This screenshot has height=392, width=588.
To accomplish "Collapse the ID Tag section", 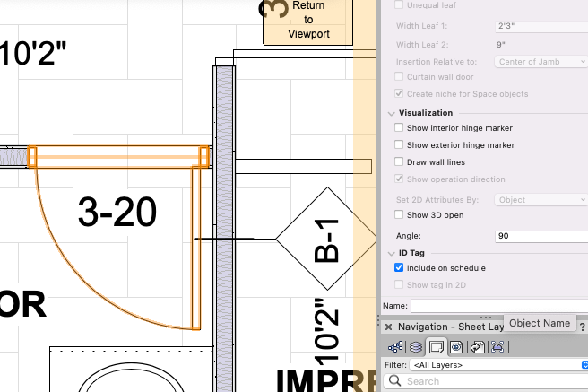I will tap(391, 253).
